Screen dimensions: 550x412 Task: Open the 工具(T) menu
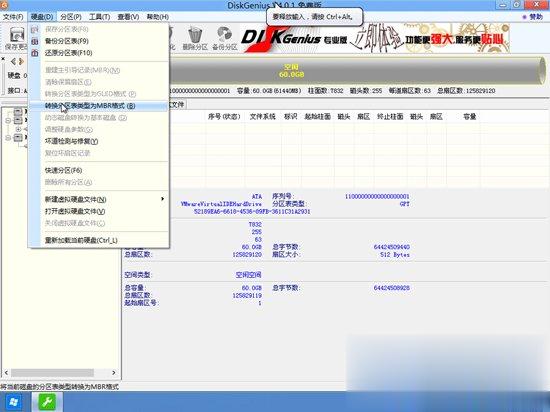tap(100, 17)
